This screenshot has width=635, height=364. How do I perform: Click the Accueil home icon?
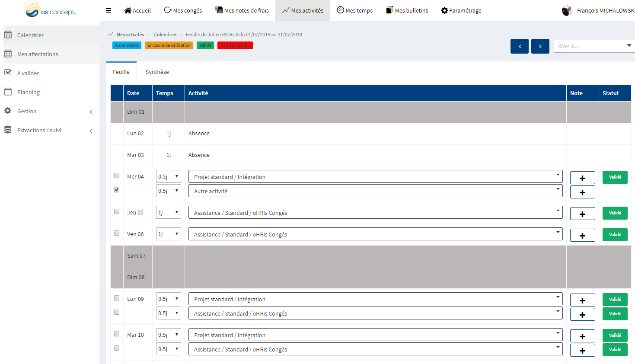[x=128, y=10]
